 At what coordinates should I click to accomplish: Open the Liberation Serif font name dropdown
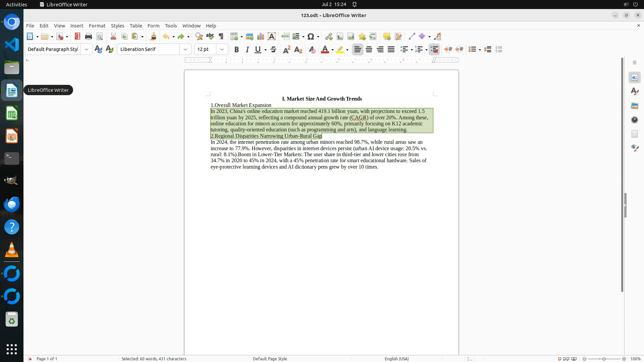[185, 49]
